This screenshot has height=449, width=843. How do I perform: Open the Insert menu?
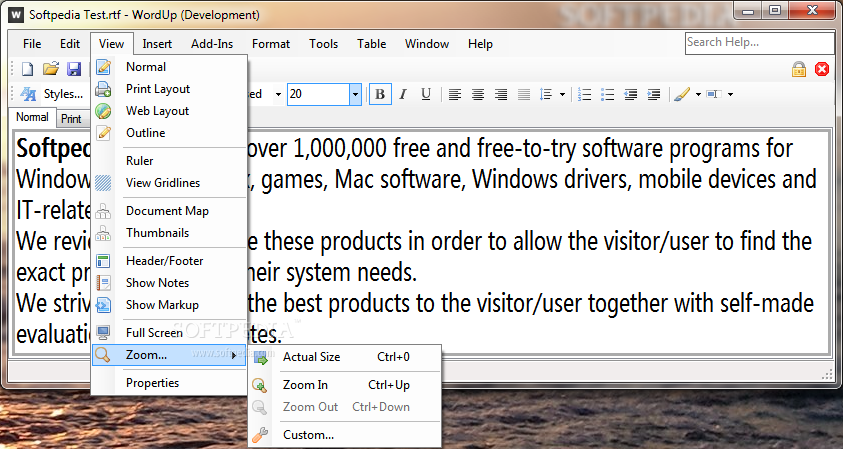pos(157,44)
